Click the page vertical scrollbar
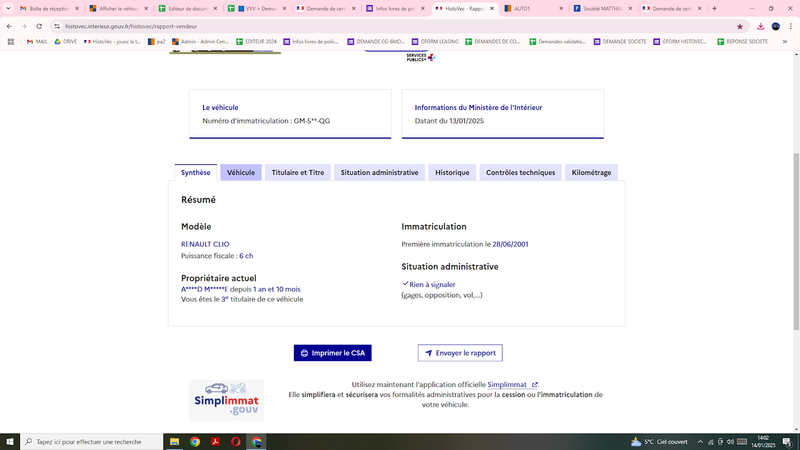The width and height of the screenshot is (800, 450). [796, 241]
